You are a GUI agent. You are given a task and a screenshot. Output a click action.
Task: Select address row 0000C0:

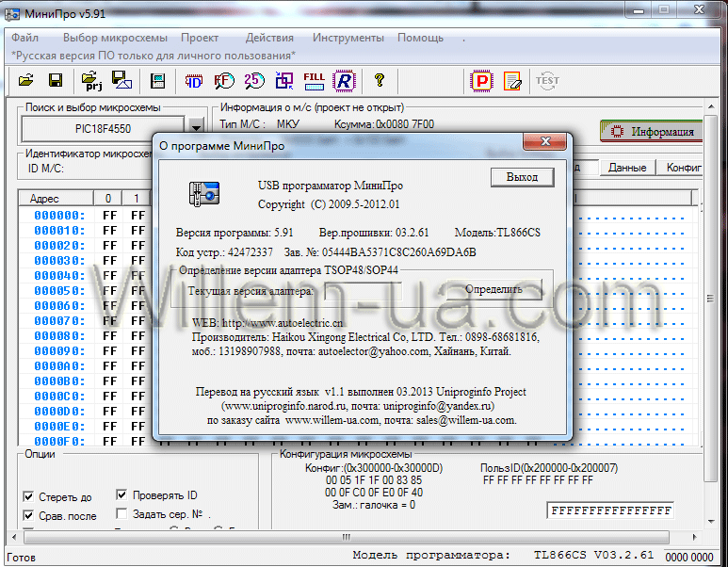click(60, 397)
